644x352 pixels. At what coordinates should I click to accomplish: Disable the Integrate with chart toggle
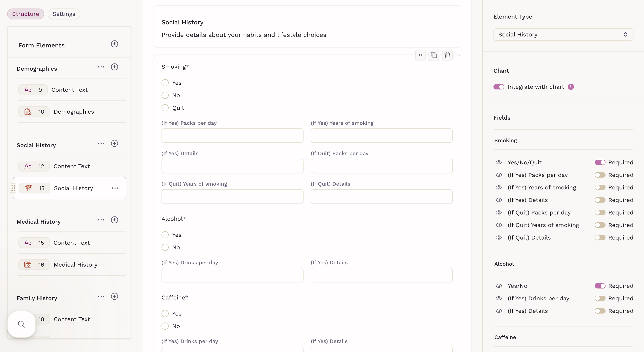(499, 87)
